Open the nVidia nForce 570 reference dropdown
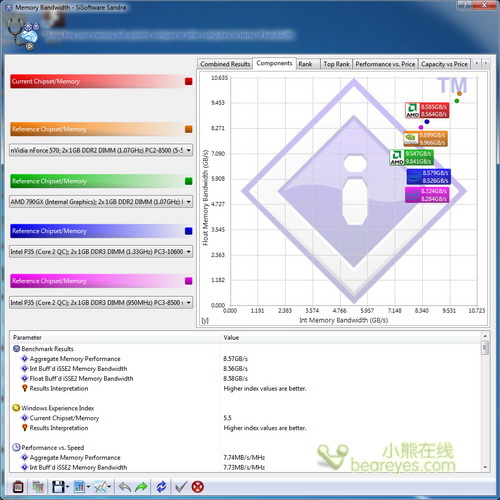 coord(101,150)
